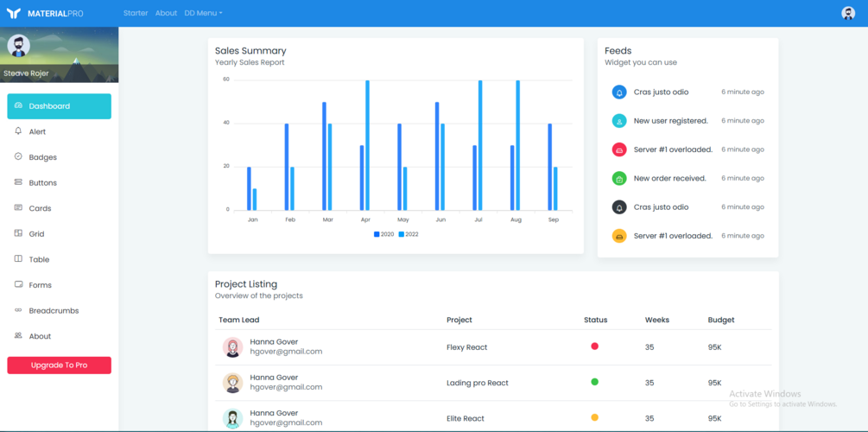
Task: Click the red status dot for Flexy React
Action: (x=594, y=346)
